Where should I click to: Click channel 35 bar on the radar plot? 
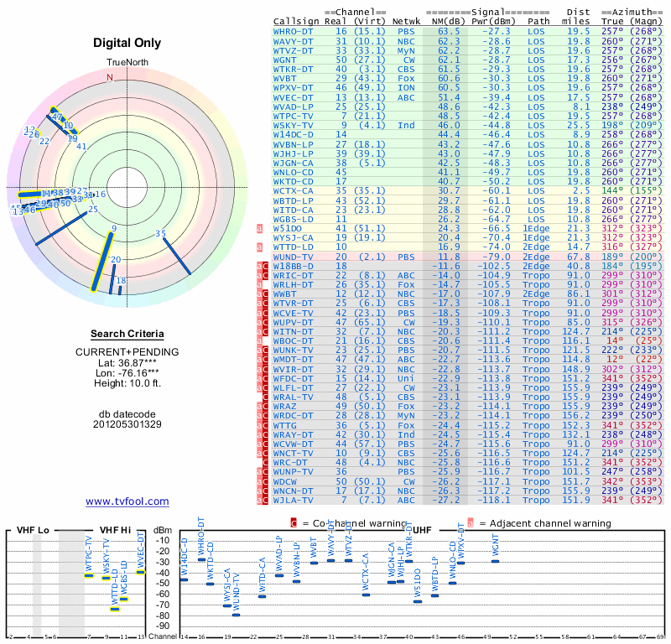pos(177,256)
